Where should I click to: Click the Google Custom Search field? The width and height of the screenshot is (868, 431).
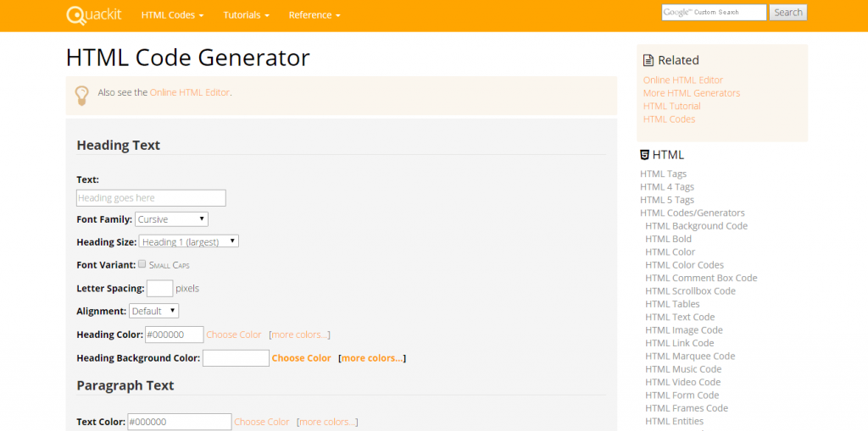[714, 13]
